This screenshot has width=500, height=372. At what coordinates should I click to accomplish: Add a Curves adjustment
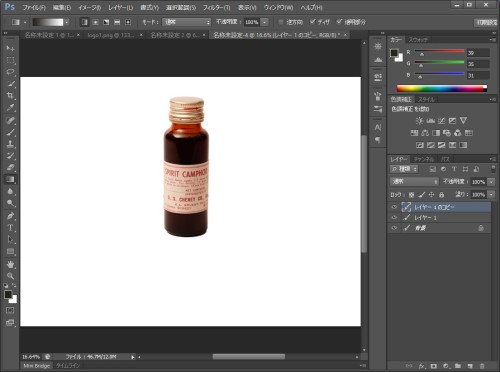coord(441,121)
